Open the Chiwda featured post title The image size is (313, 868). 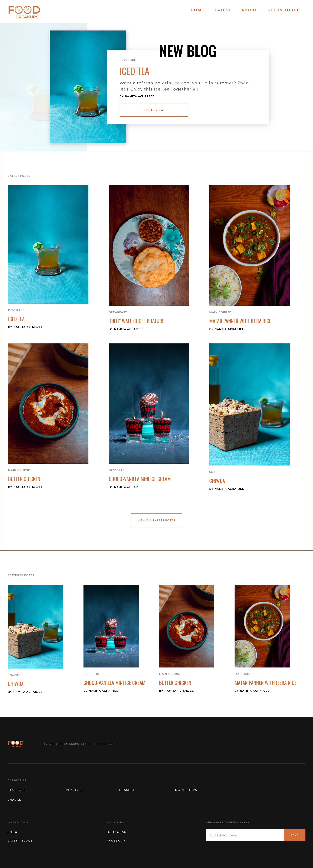coord(15,684)
